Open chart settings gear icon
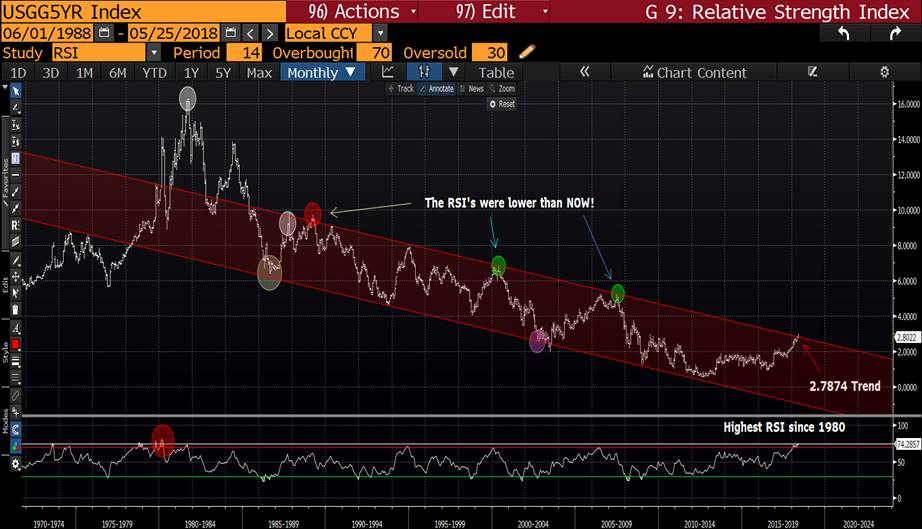Image resolution: width=922 pixels, height=529 pixels. point(884,72)
